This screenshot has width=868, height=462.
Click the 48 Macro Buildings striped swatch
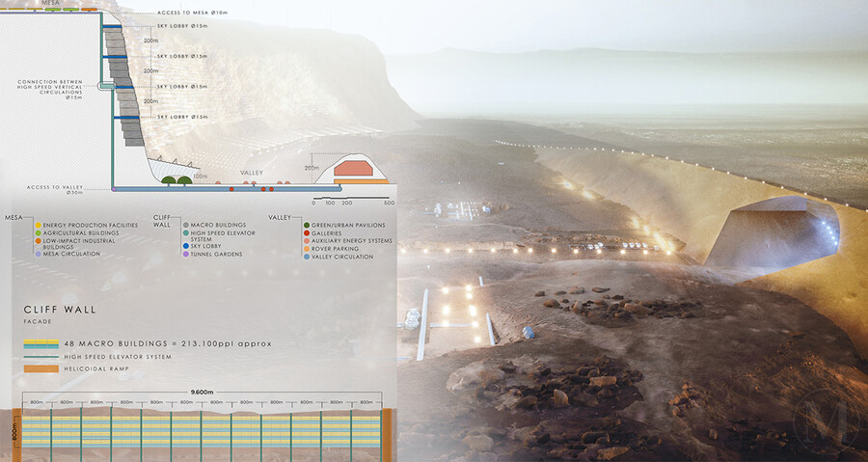tap(46, 344)
